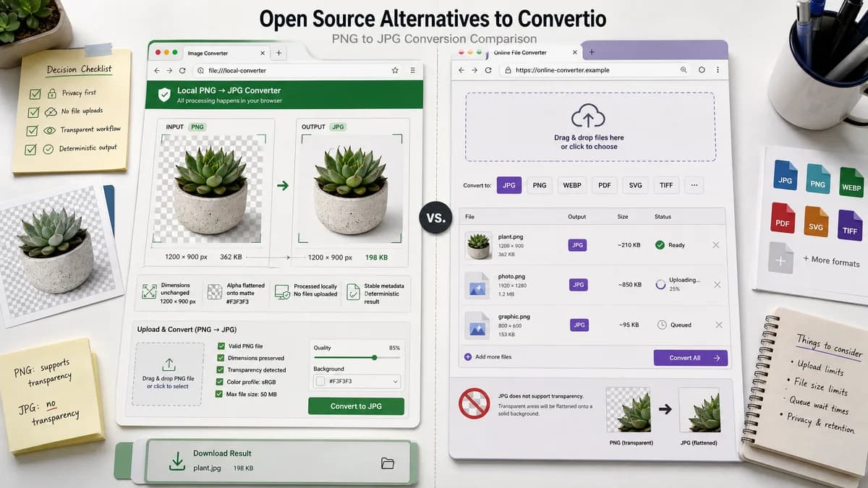This screenshot has height=488, width=868.
Task: Open graphic.png JPG output format selector
Action: 579,325
